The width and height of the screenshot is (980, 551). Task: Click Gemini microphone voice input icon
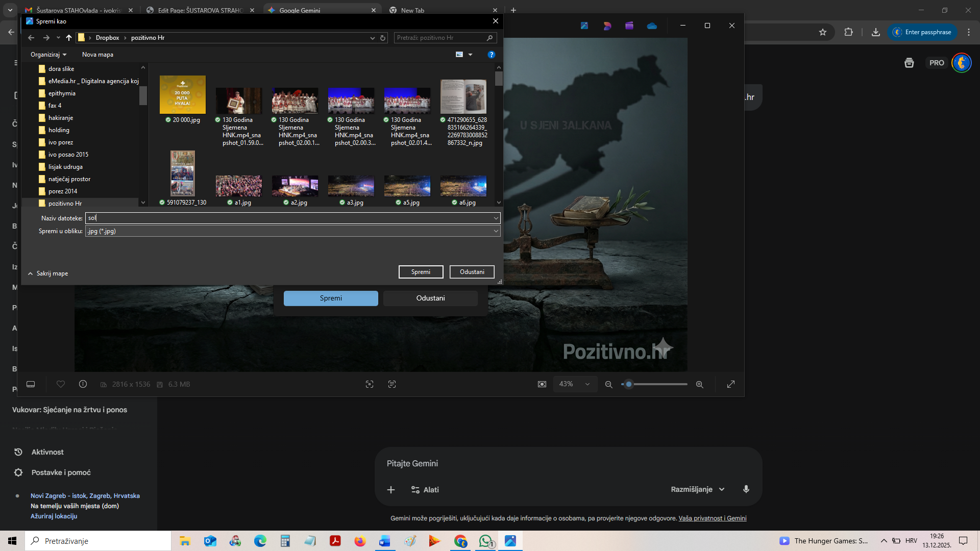pyautogui.click(x=746, y=489)
